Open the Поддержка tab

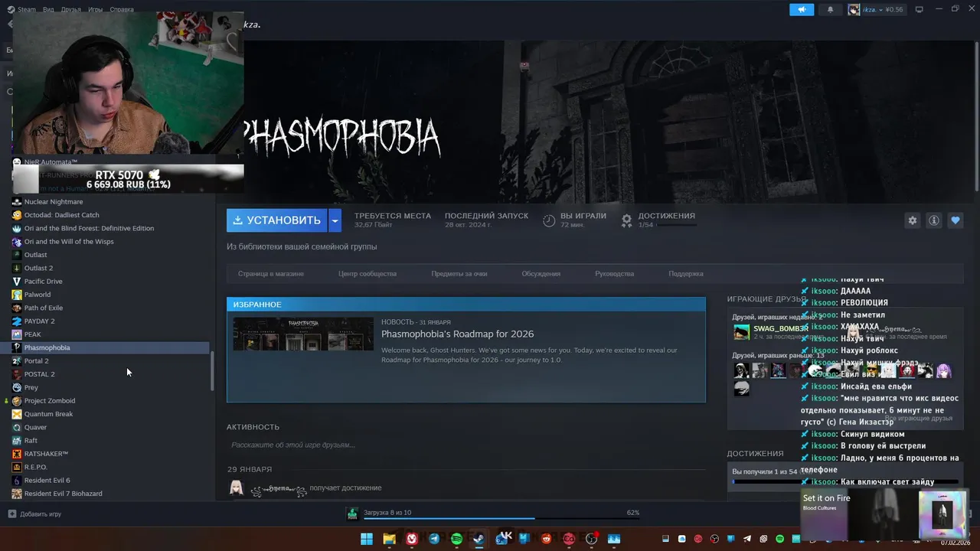(x=686, y=273)
